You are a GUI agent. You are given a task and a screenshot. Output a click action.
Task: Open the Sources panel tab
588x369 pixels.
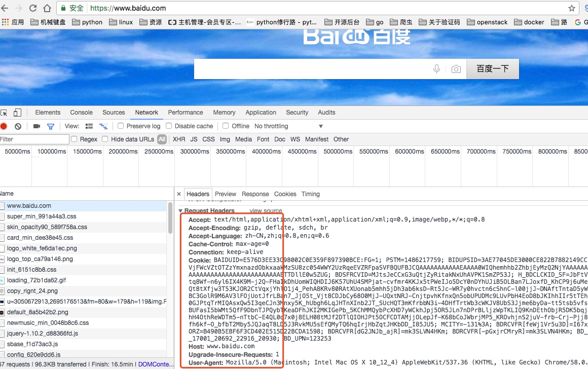(x=114, y=113)
